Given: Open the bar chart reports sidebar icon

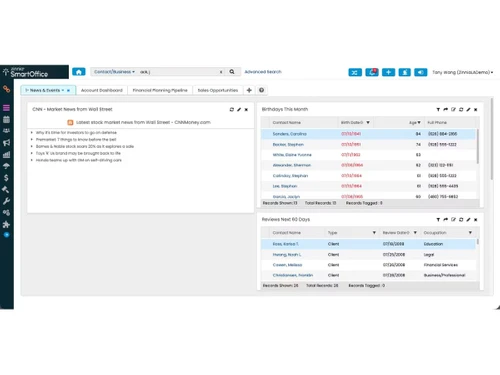Looking at the screenshot, I should (x=6, y=154).
